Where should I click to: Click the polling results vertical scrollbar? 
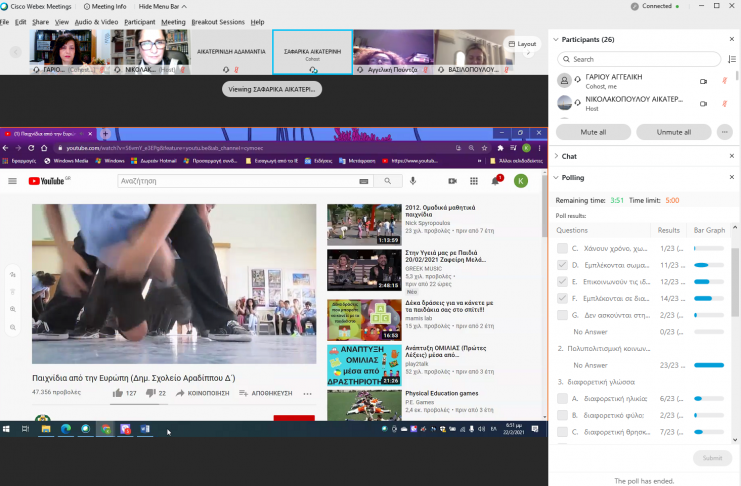[736, 300]
